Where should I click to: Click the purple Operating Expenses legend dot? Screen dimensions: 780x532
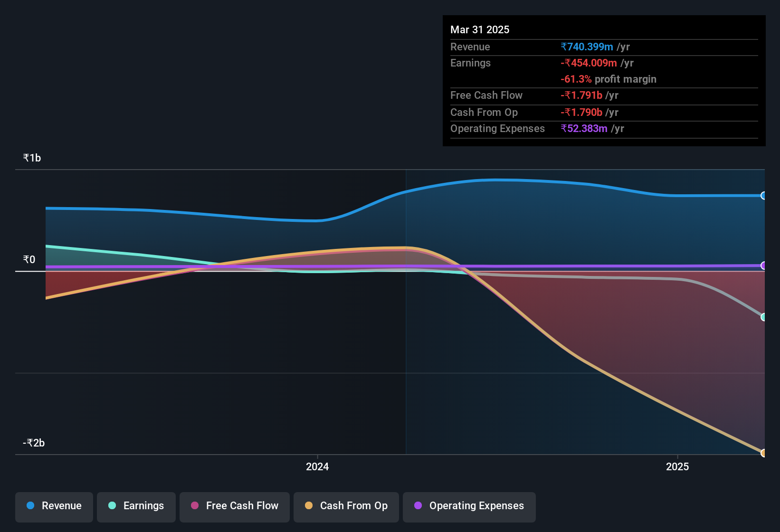point(418,505)
